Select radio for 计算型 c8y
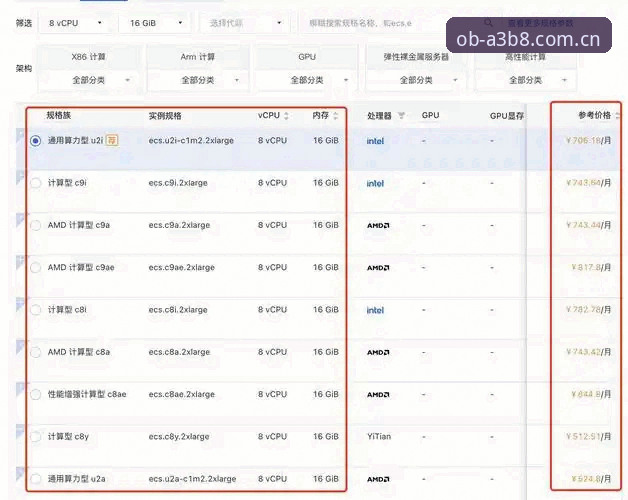 [36, 437]
